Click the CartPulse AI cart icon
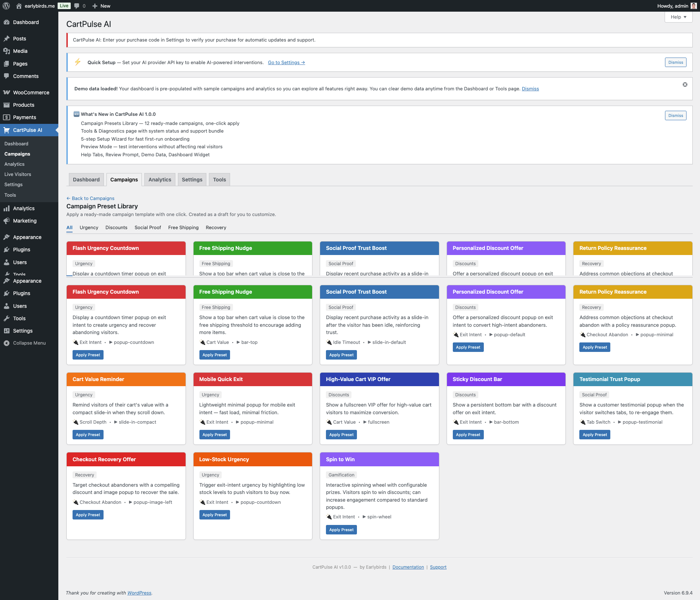The image size is (700, 600). [7, 130]
